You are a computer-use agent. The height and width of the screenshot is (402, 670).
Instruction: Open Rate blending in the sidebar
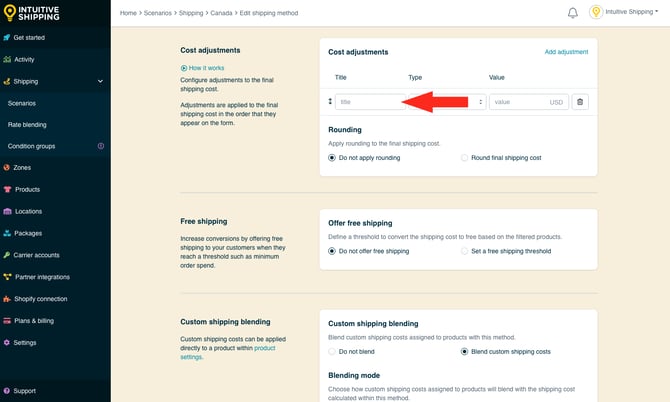pos(27,125)
